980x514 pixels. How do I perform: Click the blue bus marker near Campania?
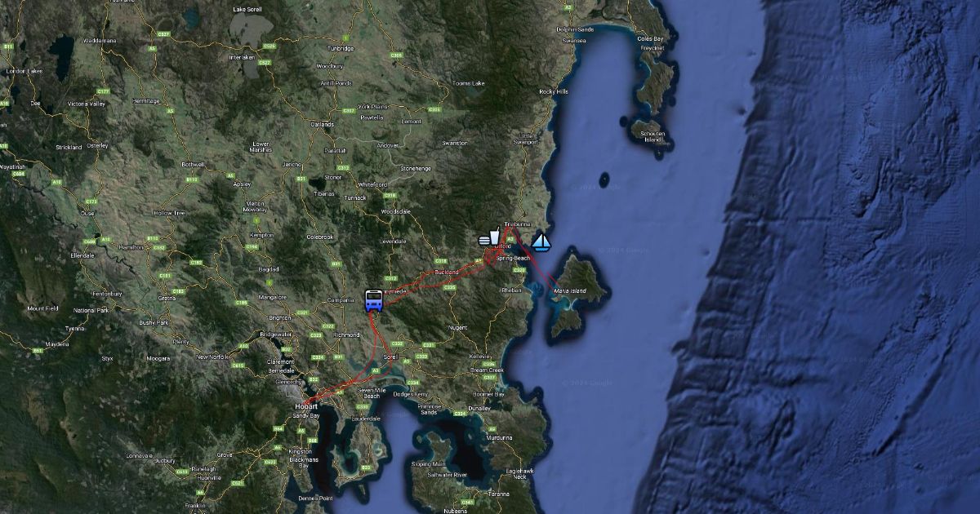[373, 301]
